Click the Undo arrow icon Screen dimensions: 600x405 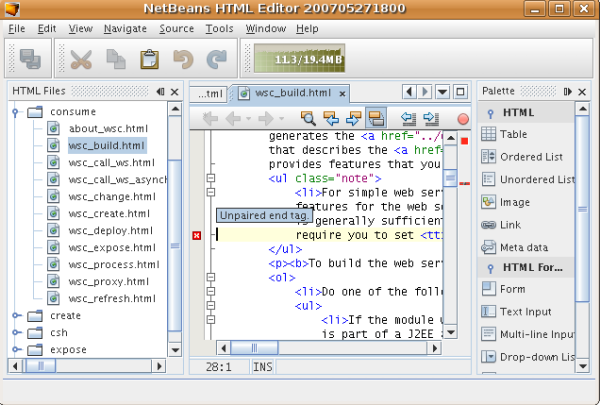point(182,59)
